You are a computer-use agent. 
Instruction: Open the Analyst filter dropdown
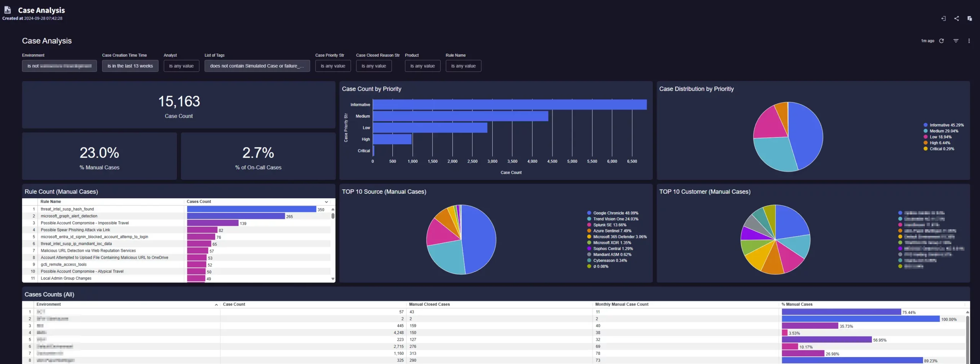click(x=181, y=66)
